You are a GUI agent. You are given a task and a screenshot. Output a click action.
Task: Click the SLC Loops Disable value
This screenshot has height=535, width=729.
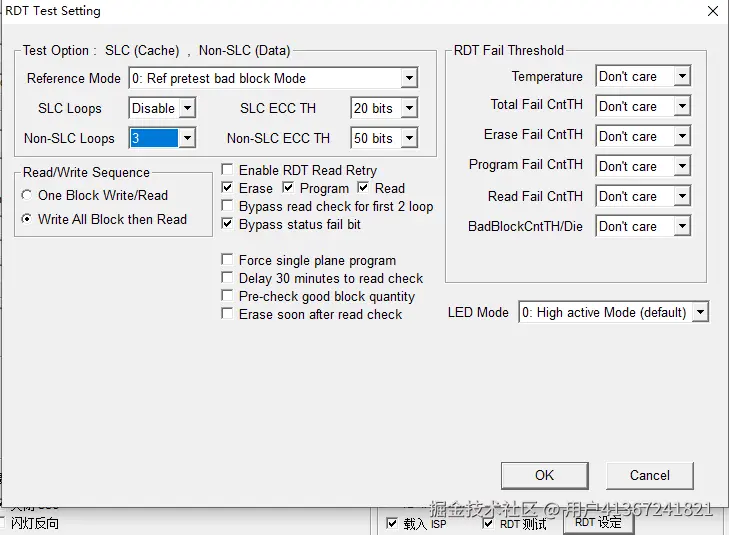click(x=154, y=108)
